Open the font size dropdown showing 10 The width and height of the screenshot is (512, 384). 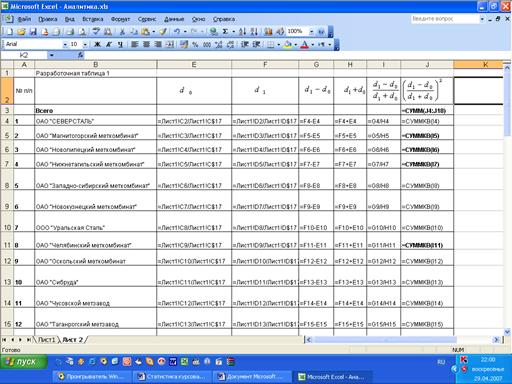click(x=85, y=44)
